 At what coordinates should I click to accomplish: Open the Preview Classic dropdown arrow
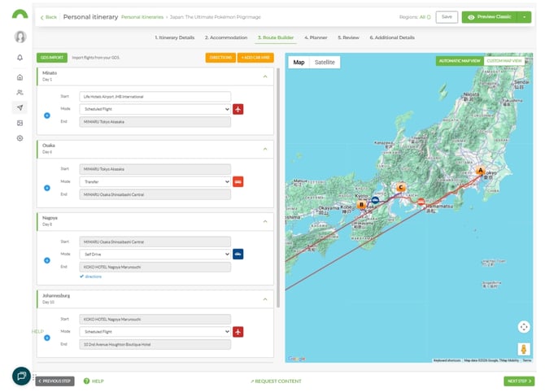tap(524, 17)
